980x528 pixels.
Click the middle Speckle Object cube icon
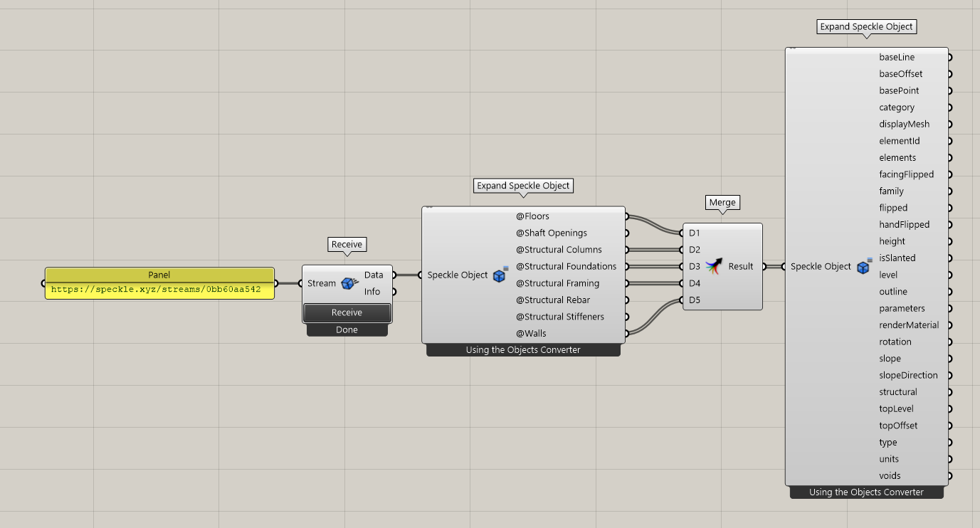[500, 275]
